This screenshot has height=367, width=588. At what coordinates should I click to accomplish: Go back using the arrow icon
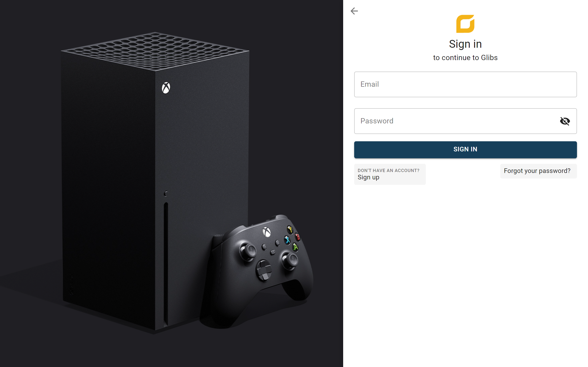[x=354, y=11]
